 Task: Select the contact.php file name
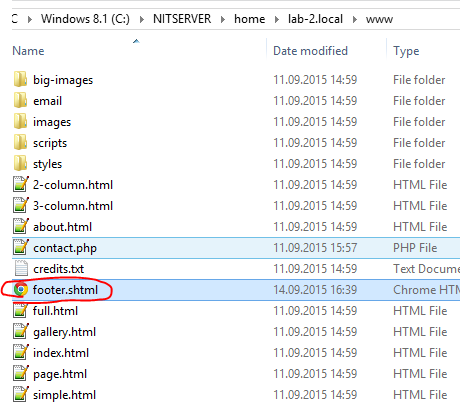(65, 248)
